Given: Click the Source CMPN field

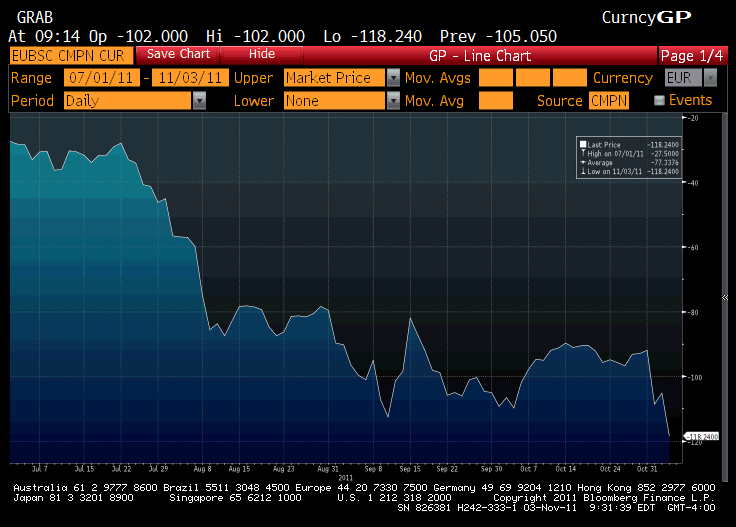Looking at the screenshot, I should (609, 100).
